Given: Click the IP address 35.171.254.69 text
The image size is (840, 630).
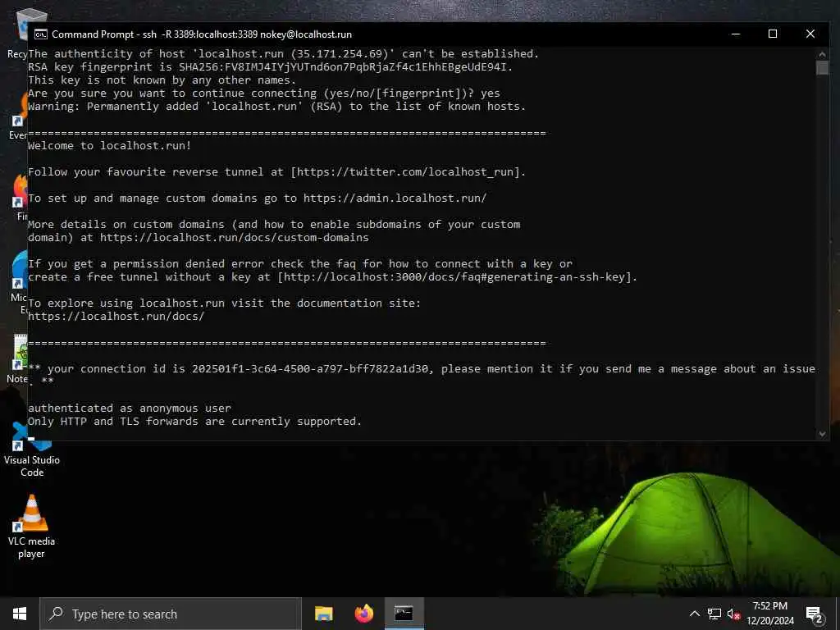Looking at the screenshot, I should click(x=339, y=53).
